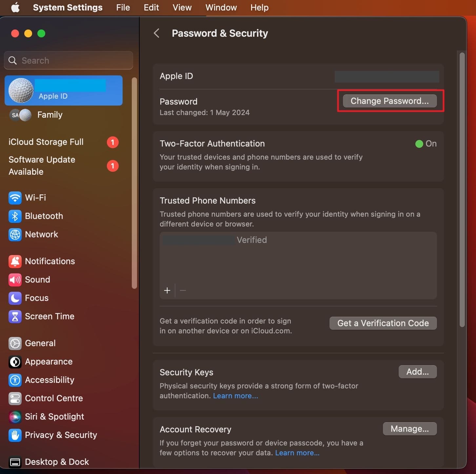Open Screen Time settings label
The width and height of the screenshot is (476, 474).
coord(50,316)
